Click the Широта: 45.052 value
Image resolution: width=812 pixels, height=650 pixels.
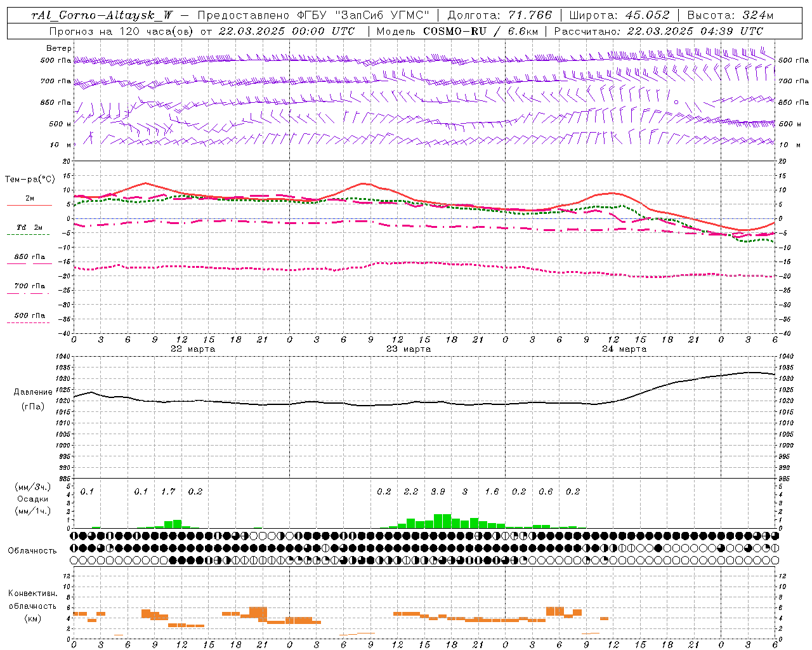coord(619,15)
